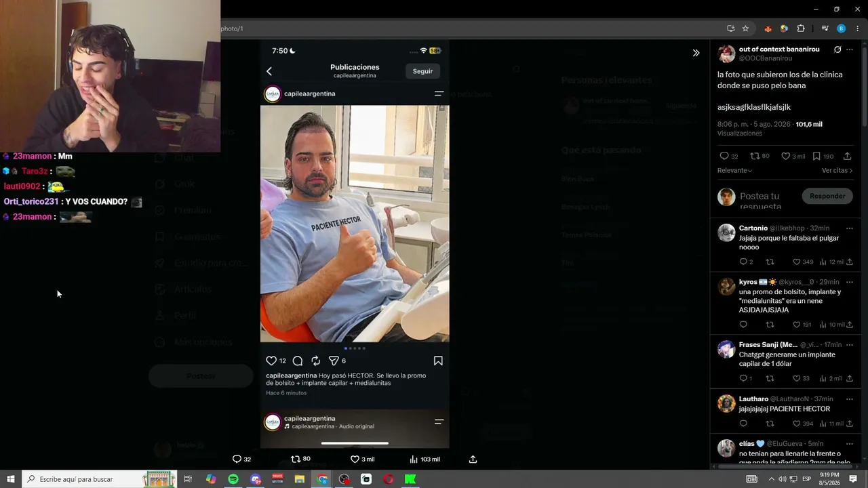Reply to the kyros comment
868x488 pixels.
pyautogui.click(x=743, y=325)
